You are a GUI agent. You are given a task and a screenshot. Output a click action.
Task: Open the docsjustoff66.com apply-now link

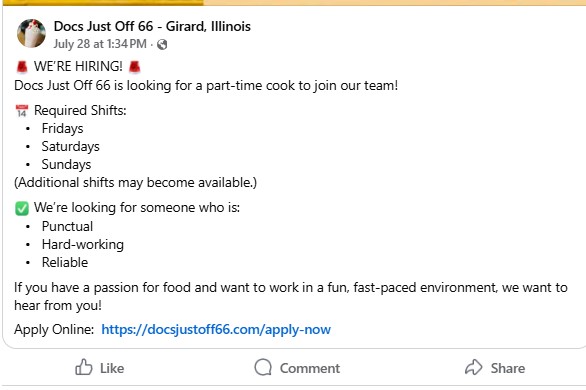pyautogui.click(x=216, y=329)
